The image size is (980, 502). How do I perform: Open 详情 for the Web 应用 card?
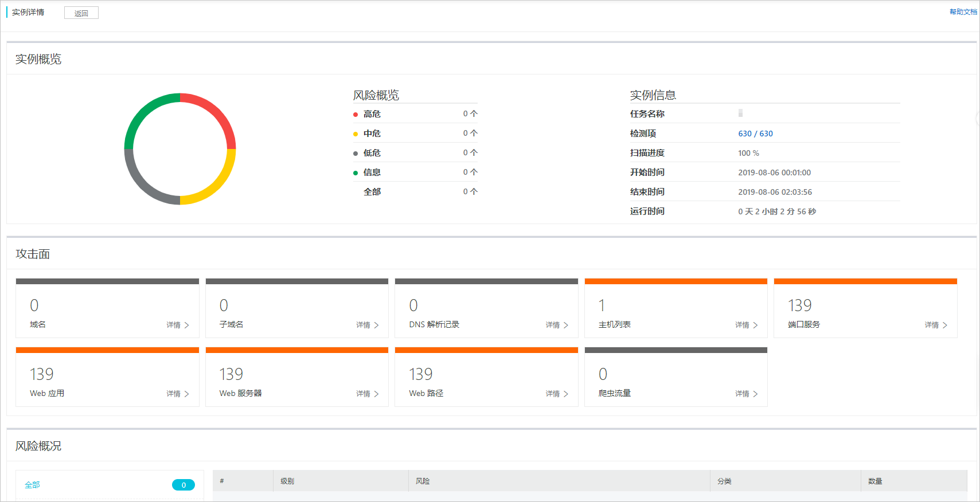click(x=178, y=394)
